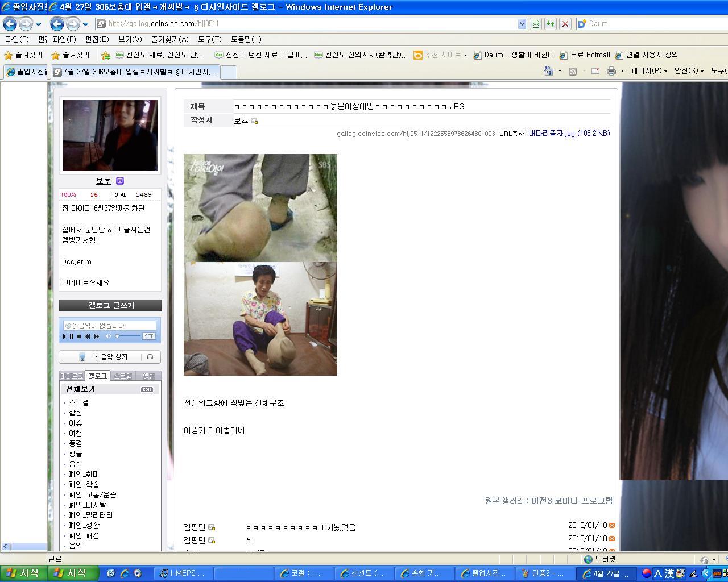Open the 즐겨찾기(A) menu
Image resolution: width=728 pixels, height=582 pixels.
coord(169,39)
